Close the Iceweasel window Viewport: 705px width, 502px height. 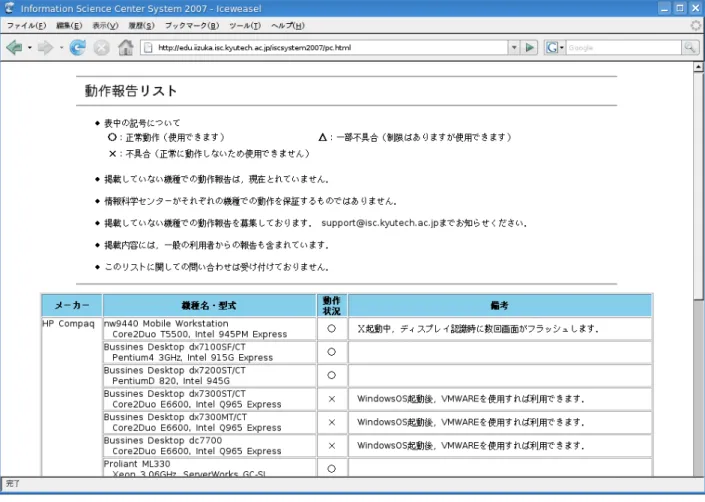(x=695, y=8)
